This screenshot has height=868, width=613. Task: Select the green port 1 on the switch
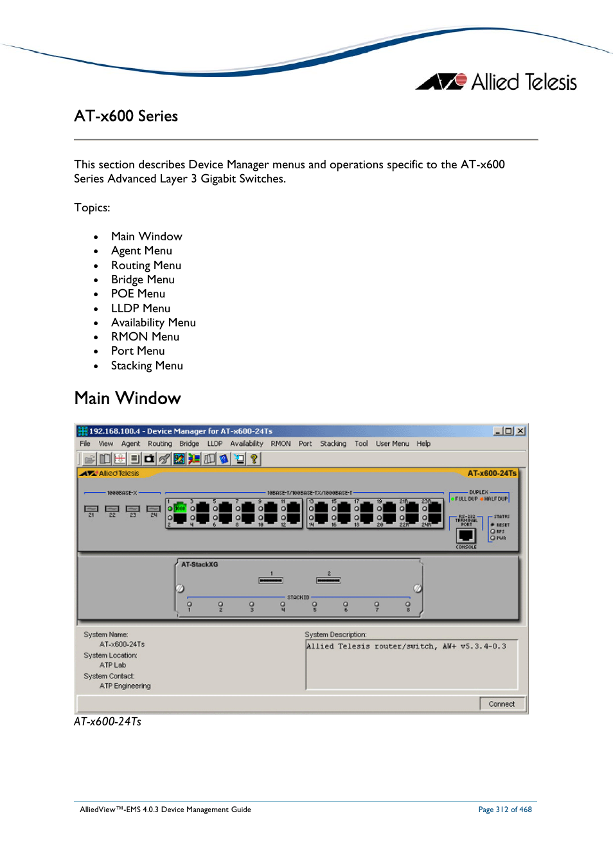(180, 508)
